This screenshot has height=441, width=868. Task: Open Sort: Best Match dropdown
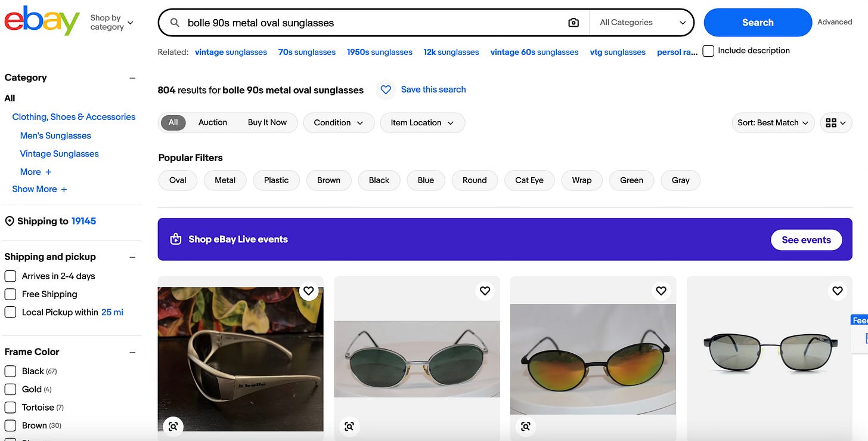(773, 122)
